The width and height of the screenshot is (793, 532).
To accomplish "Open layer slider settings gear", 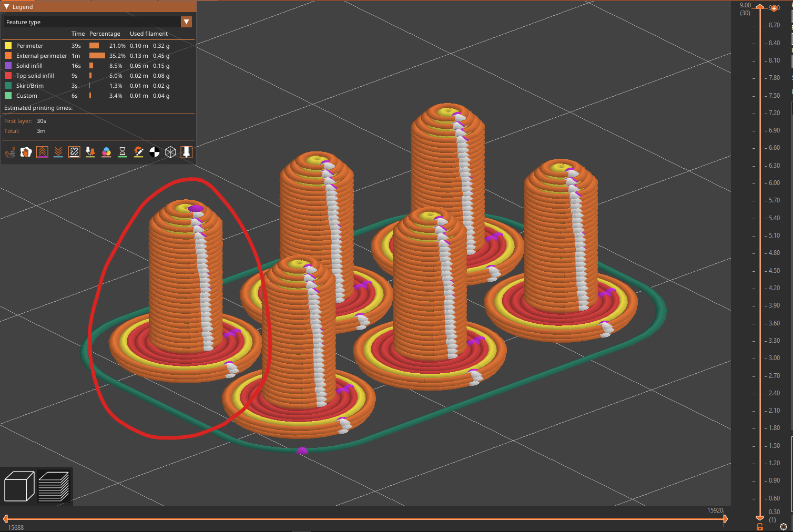I will pyautogui.click(x=784, y=527).
